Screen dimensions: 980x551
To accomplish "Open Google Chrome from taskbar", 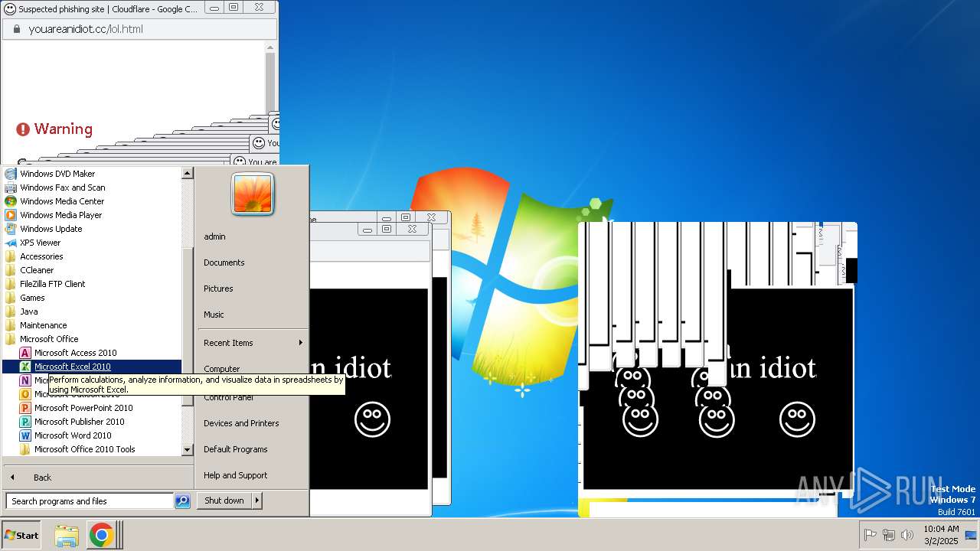I will (x=101, y=535).
